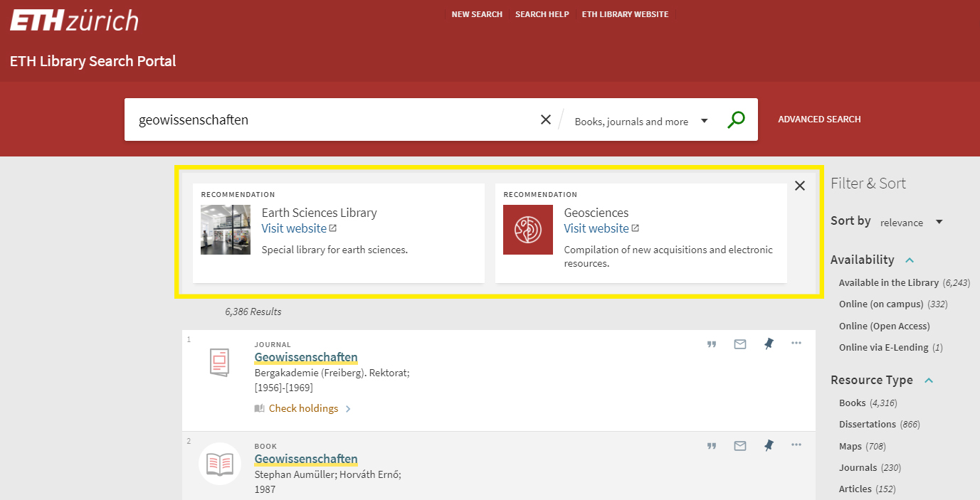Collapse the Resource Type filter section
This screenshot has height=500, width=980.
coord(928,381)
